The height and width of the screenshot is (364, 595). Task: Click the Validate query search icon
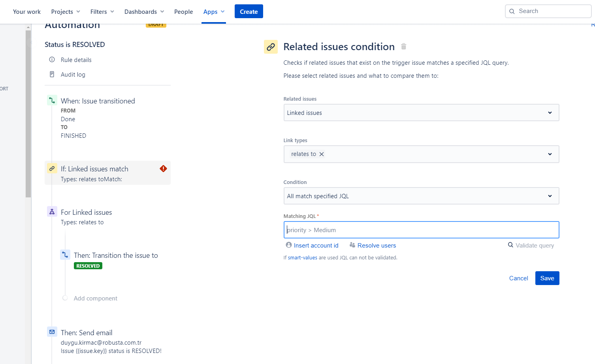click(x=510, y=245)
